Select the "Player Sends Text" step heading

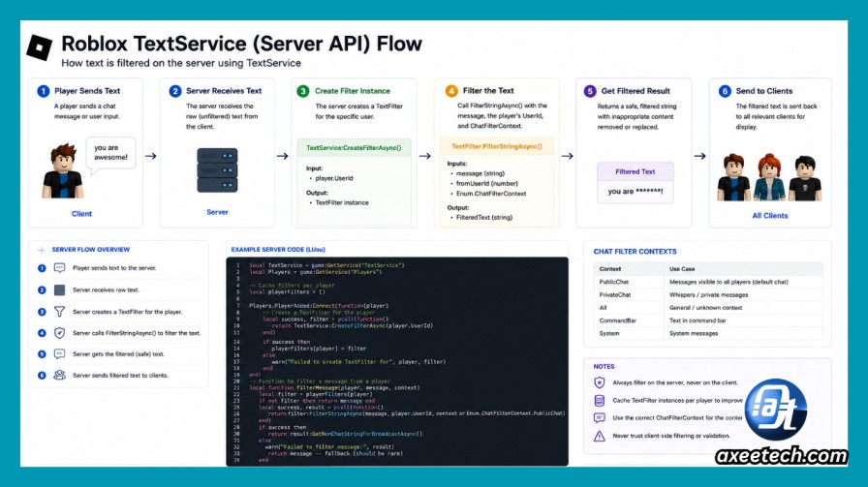(x=87, y=91)
